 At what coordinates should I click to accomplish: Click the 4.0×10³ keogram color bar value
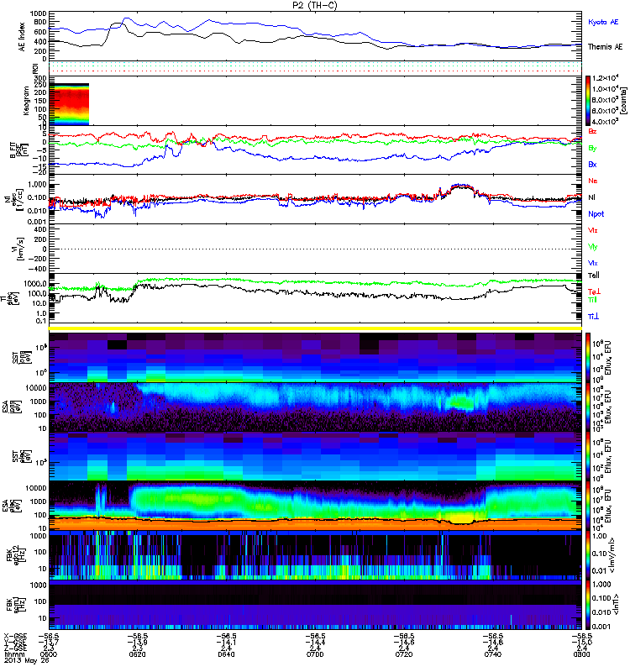point(605,122)
